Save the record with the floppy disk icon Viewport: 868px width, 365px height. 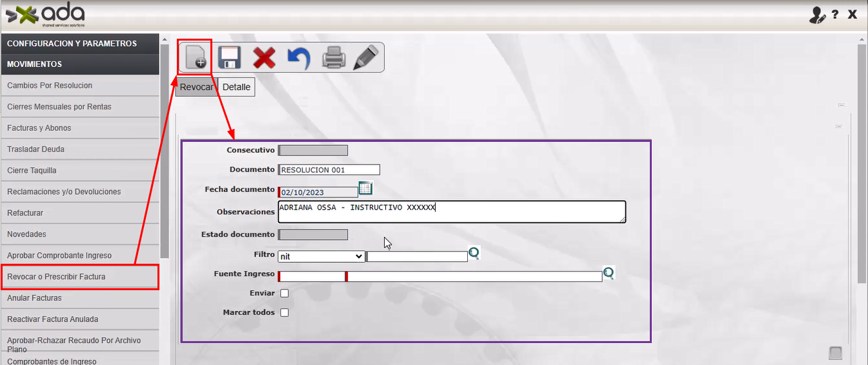click(x=230, y=57)
